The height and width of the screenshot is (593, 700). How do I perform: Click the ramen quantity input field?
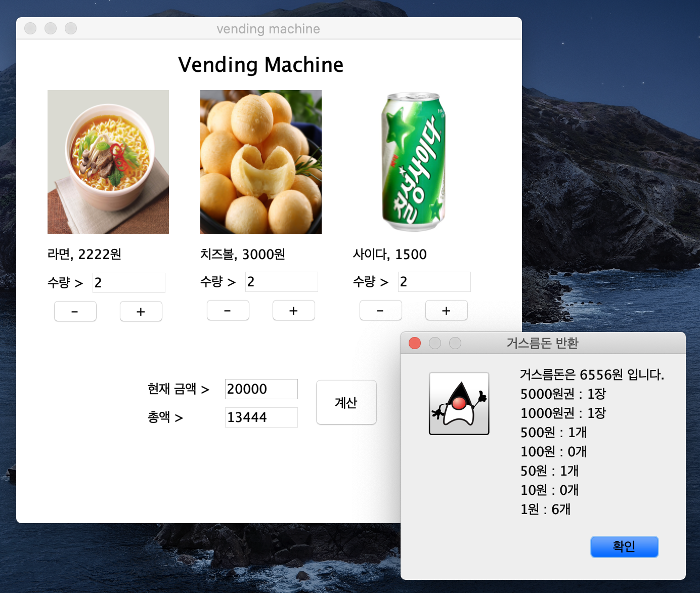128,282
